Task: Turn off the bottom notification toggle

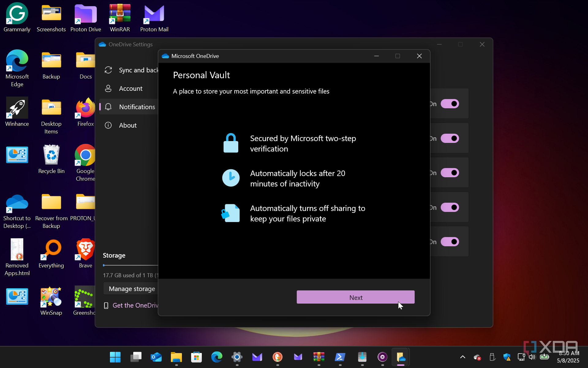Action: pos(450,241)
